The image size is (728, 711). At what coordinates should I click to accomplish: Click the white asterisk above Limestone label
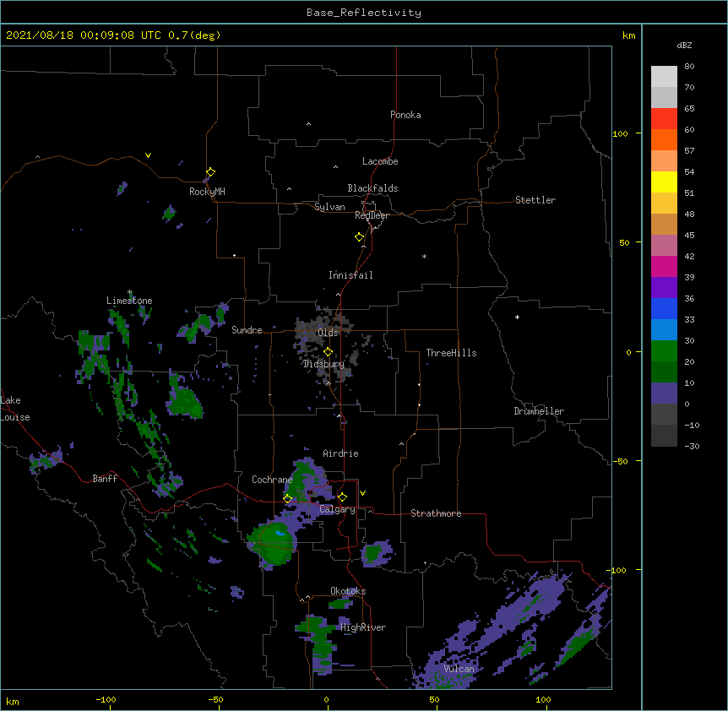click(130, 292)
